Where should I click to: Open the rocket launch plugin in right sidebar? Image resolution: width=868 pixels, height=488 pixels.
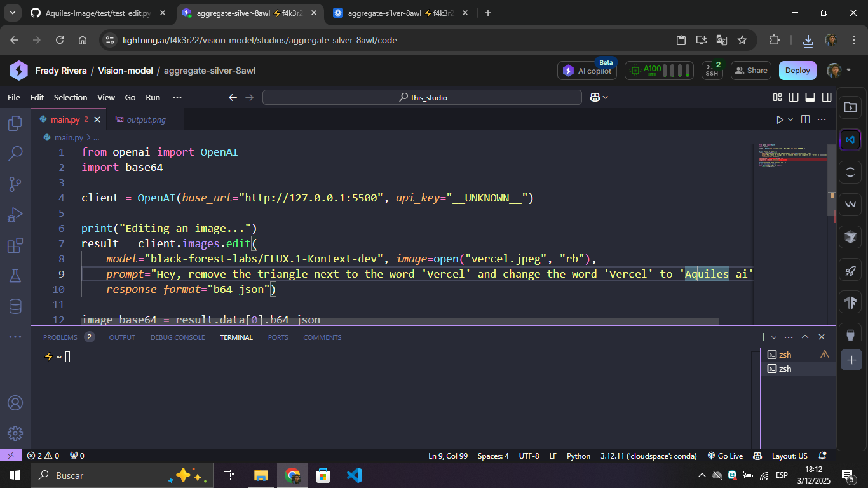tap(850, 269)
